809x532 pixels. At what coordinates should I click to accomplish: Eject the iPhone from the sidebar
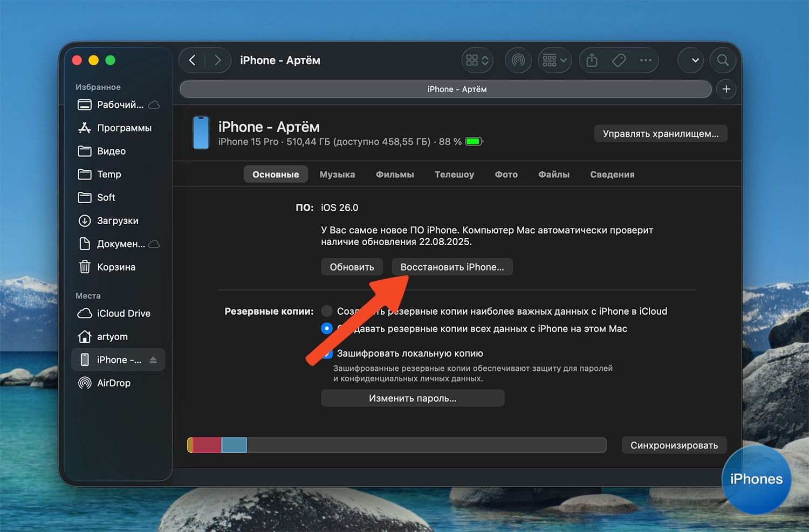pos(153,360)
